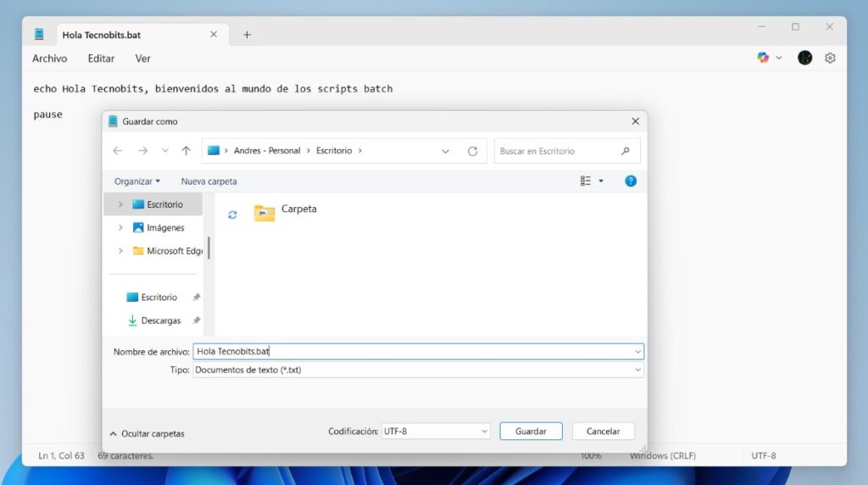Viewport: 868px width, 485px height.
Task: Click the search magnifier in Buscar field
Action: coord(626,151)
